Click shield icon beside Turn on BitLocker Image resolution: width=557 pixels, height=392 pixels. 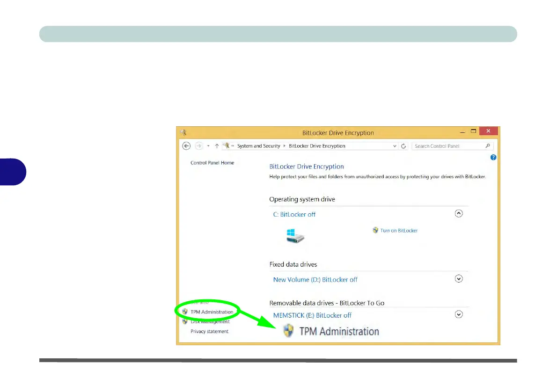[375, 230]
